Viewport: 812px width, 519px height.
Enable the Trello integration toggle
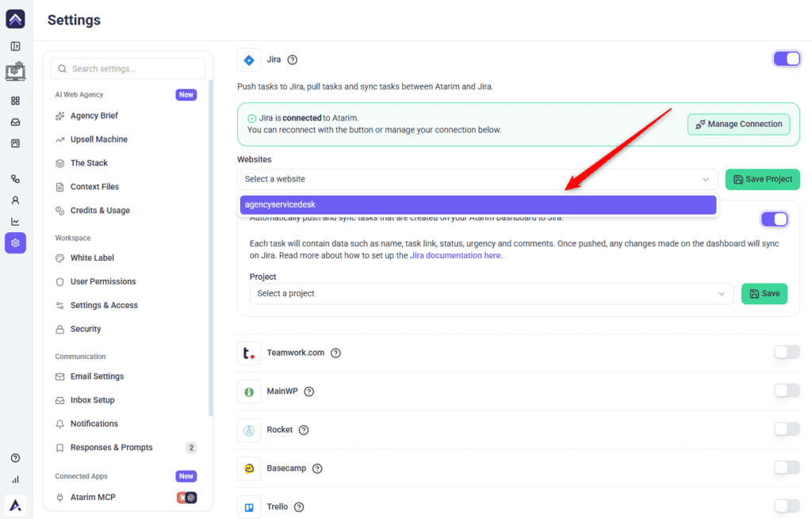pos(787,506)
